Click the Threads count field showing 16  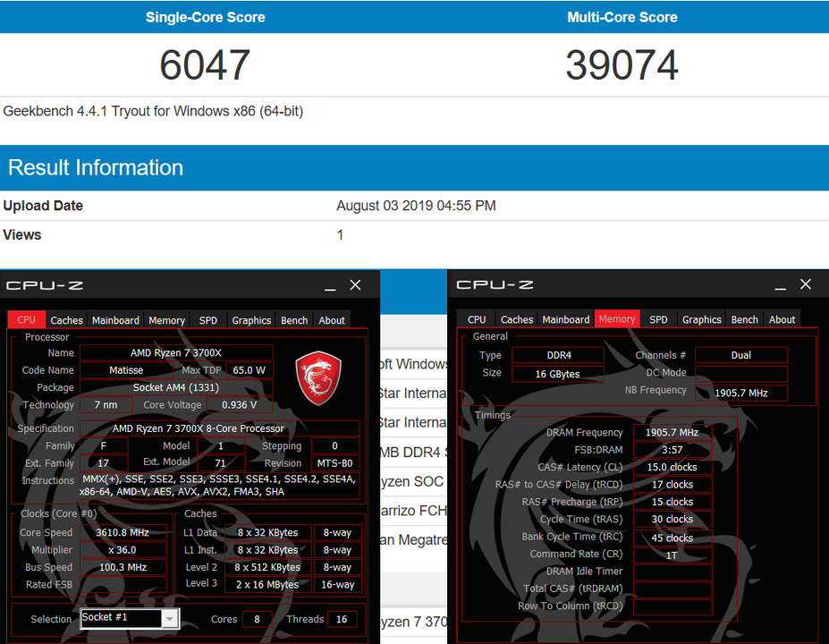[x=343, y=619]
